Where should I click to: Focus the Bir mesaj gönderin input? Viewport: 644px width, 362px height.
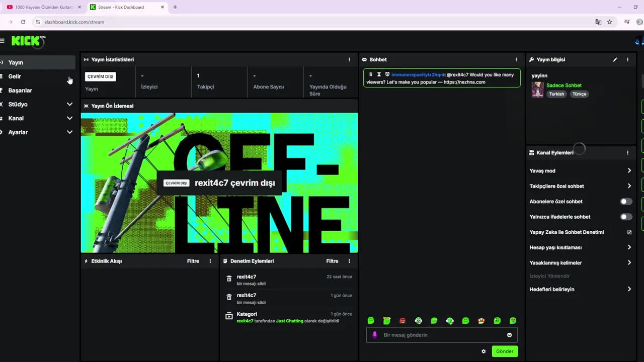442,335
